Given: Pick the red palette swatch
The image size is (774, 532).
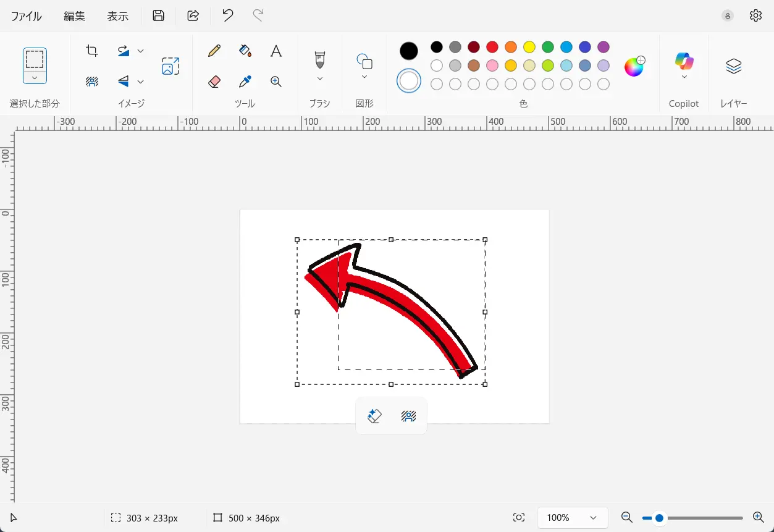Looking at the screenshot, I should (x=492, y=47).
